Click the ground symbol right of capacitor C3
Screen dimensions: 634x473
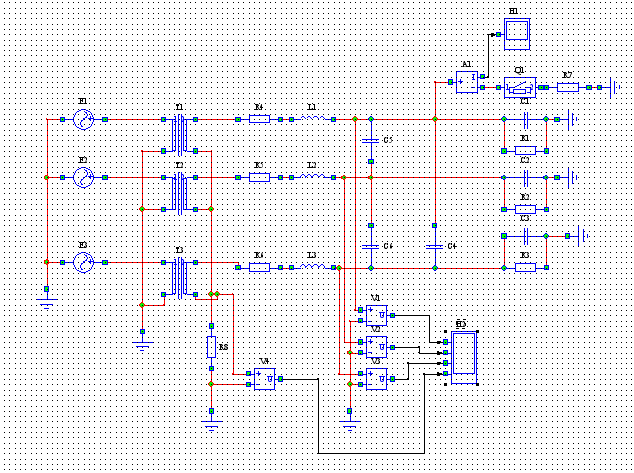pos(583,236)
